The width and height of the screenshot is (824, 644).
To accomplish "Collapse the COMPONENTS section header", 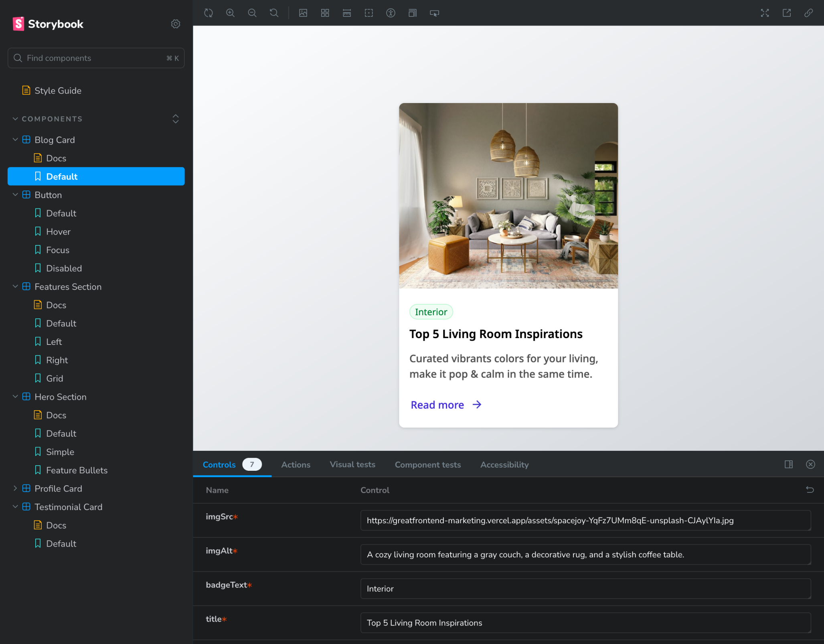I will [x=51, y=119].
